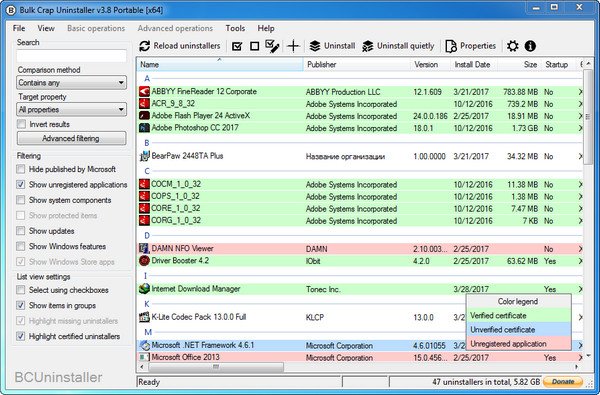
Task: Open the Comparison method dropdown
Action: (72, 83)
